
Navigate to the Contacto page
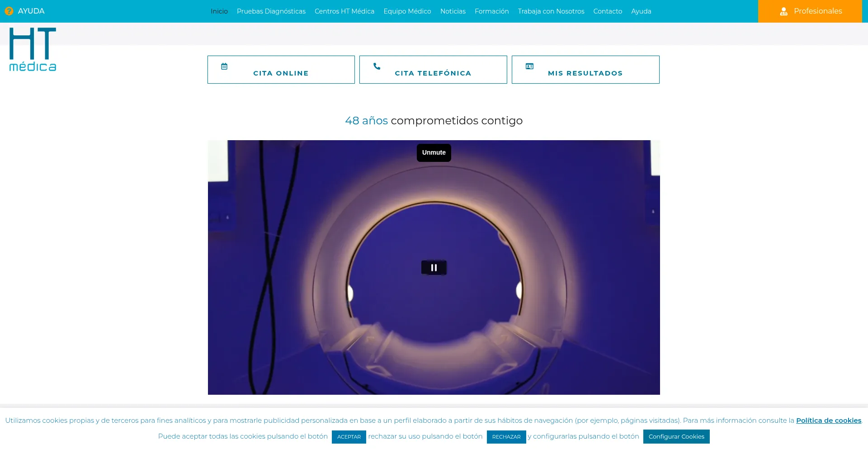coord(607,11)
